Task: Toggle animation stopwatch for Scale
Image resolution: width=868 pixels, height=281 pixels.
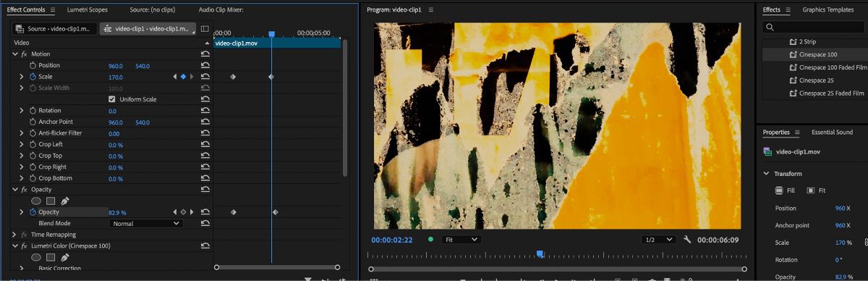Action: pyautogui.click(x=33, y=77)
